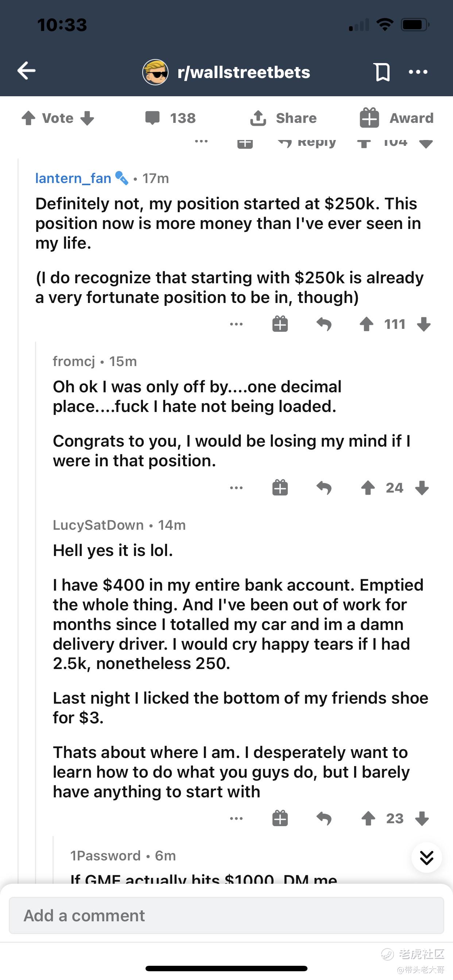Tap the Share button
Screen dimensions: 453x980
pos(283,118)
